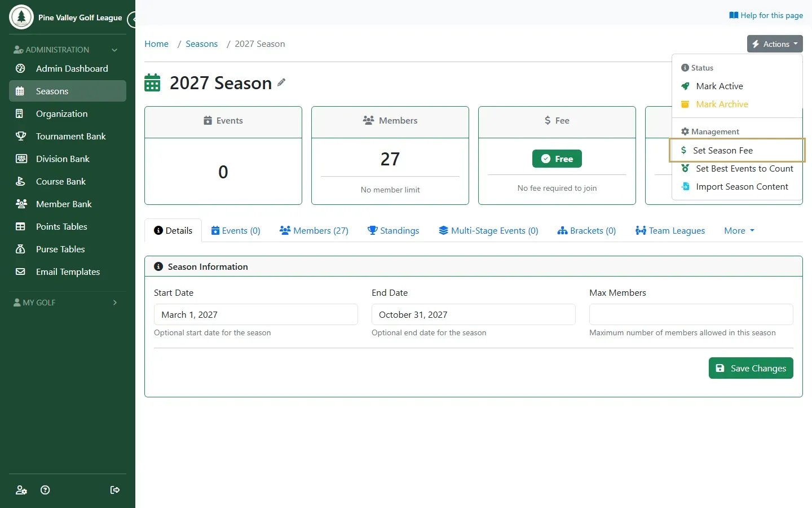
Task: Click the logout icon at sidebar bottom
Action: 115,490
